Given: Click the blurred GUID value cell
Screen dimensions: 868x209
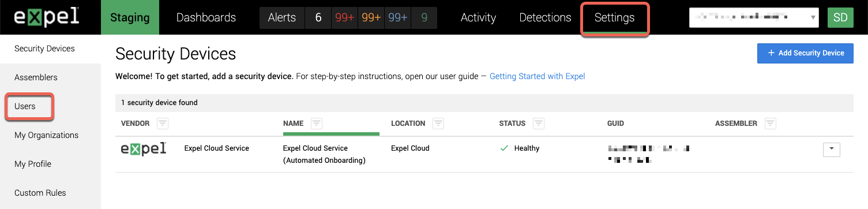Looking at the screenshot, I should coord(648,154).
